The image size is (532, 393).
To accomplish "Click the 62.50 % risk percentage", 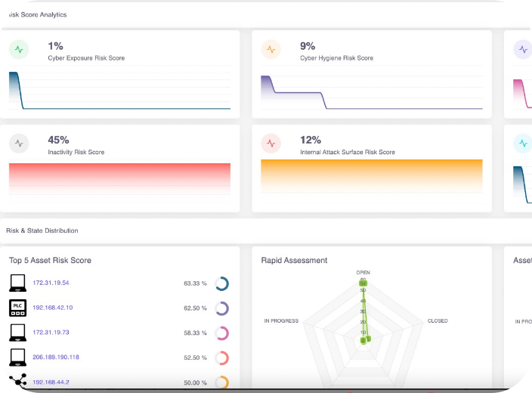I will coord(195,308).
